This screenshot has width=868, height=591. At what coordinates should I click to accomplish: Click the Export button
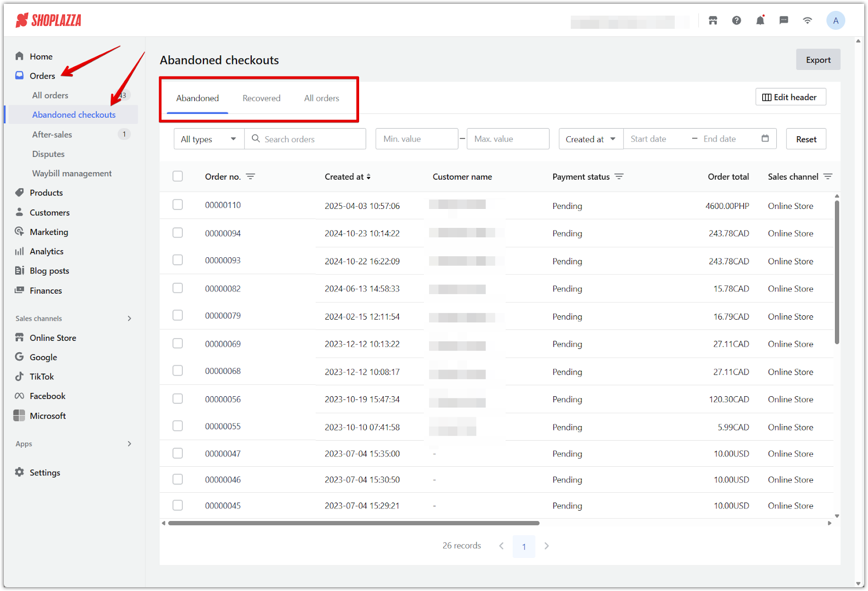818,60
